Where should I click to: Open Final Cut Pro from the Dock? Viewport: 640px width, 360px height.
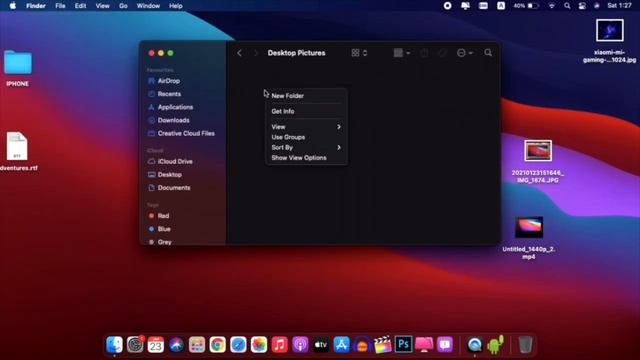(382, 345)
